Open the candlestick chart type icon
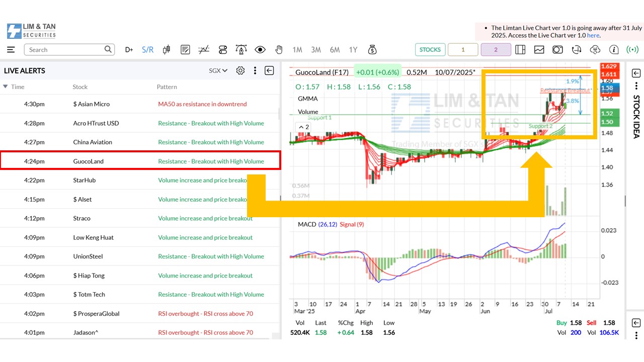 167,50
